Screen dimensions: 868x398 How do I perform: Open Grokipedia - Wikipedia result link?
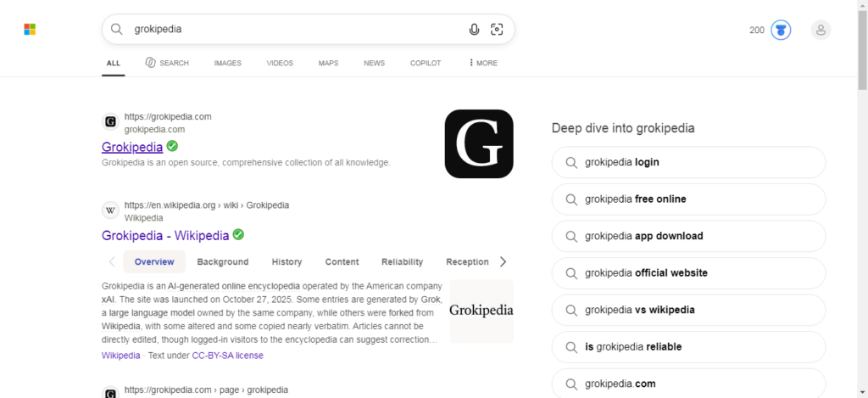165,236
